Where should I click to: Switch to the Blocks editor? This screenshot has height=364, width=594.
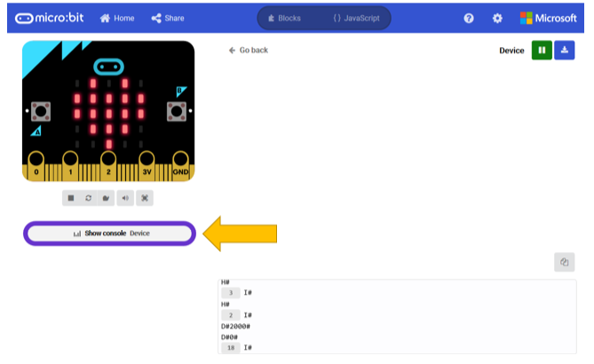point(284,18)
